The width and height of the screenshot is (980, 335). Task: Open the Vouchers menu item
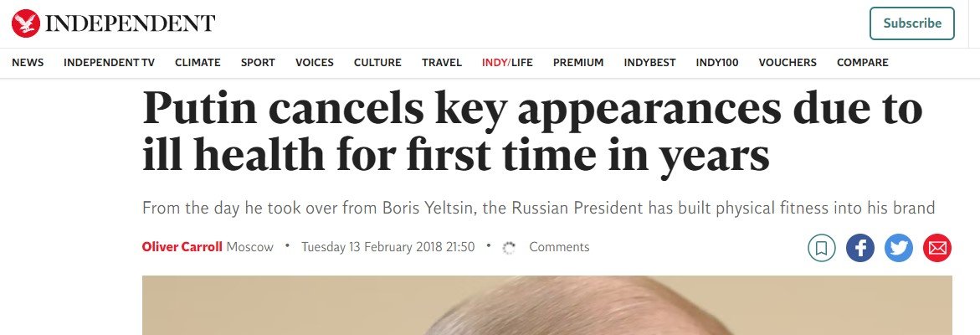[x=788, y=63]
